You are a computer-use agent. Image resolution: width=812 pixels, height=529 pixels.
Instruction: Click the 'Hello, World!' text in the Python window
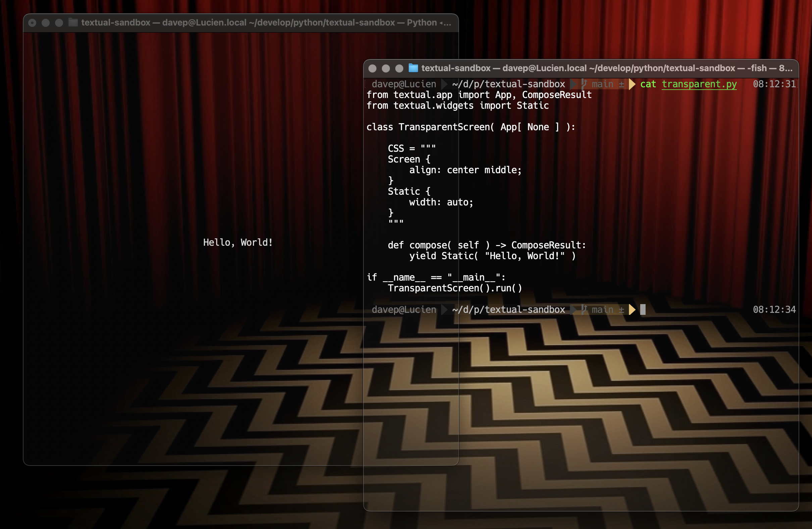[x=238, y=242]
